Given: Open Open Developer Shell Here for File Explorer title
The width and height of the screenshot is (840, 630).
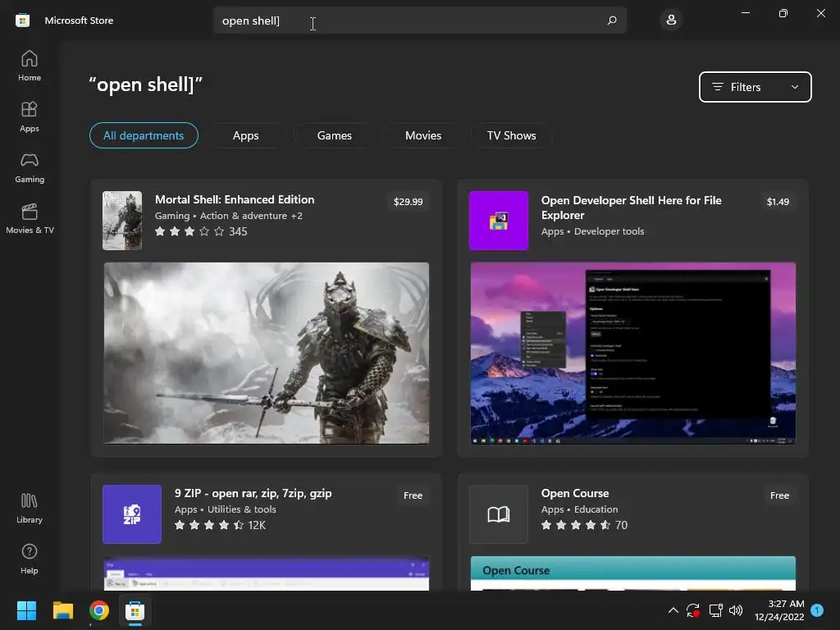Looking at the screenshot, I should [x=631, y=208].
